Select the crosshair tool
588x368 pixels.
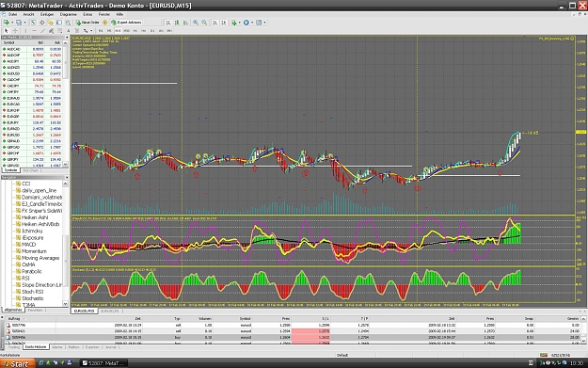(x=15, y=30)
